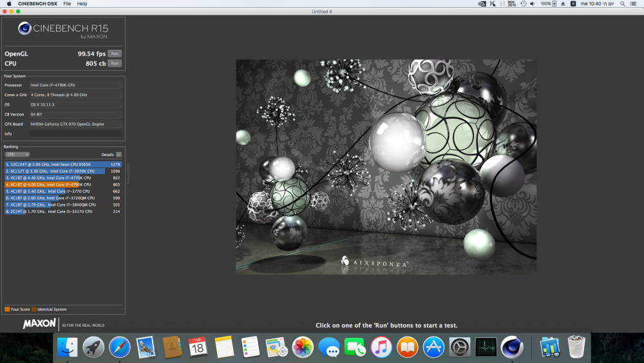Open the CPU ranking type dropdown
This screenshot has height=363, width=644.
(17, 155)
